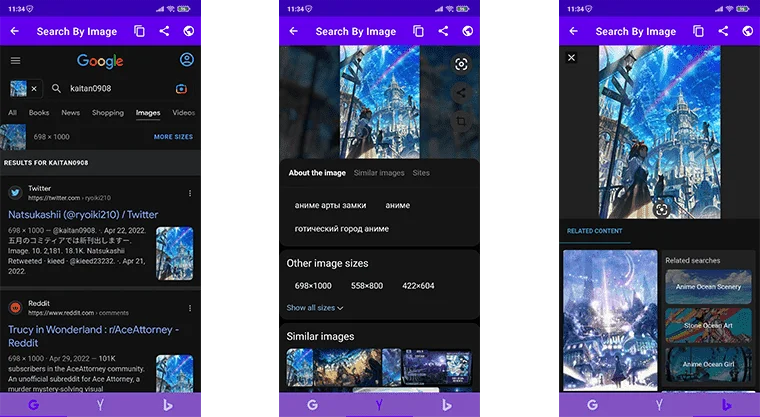
Task: Select RELATED CONTENT tab
Action: point(595,231)
